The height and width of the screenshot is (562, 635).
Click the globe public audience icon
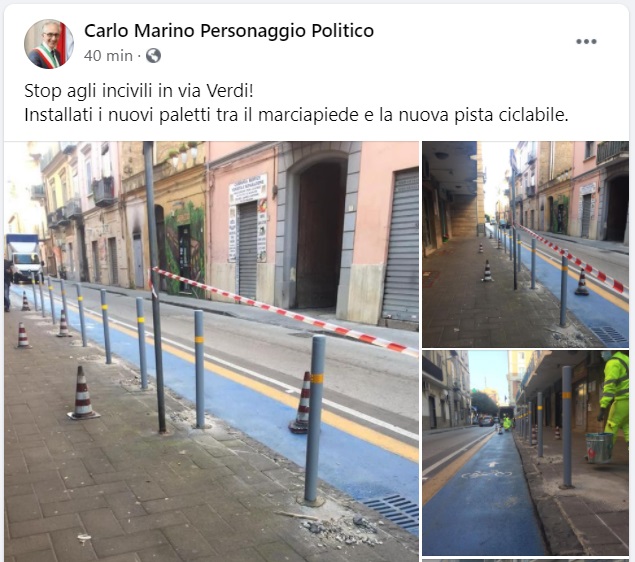point(153,55)
